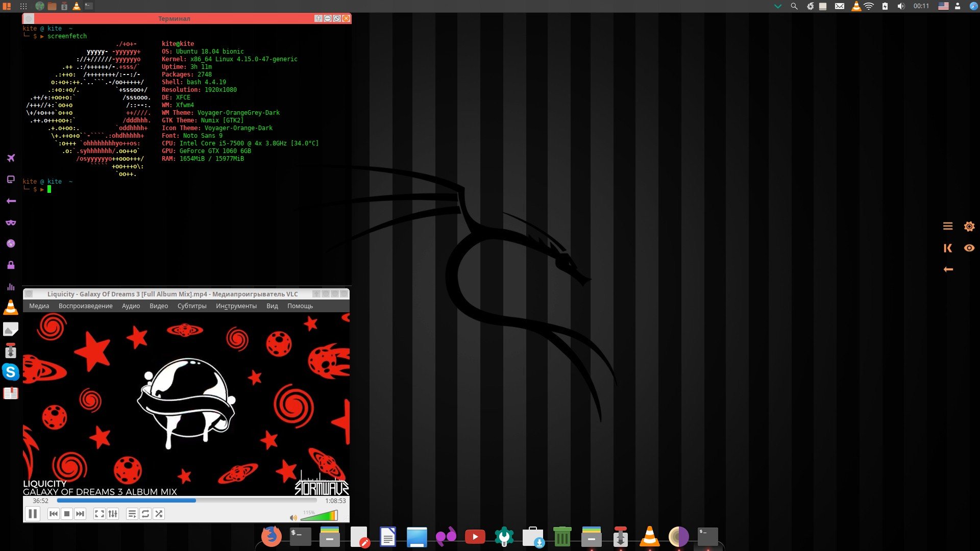Adjust the VLC volume slider

coord(319,516)
